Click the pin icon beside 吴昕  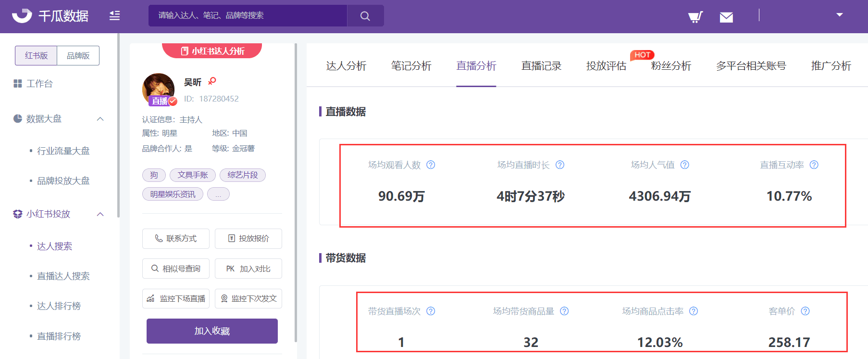[212, 81]
